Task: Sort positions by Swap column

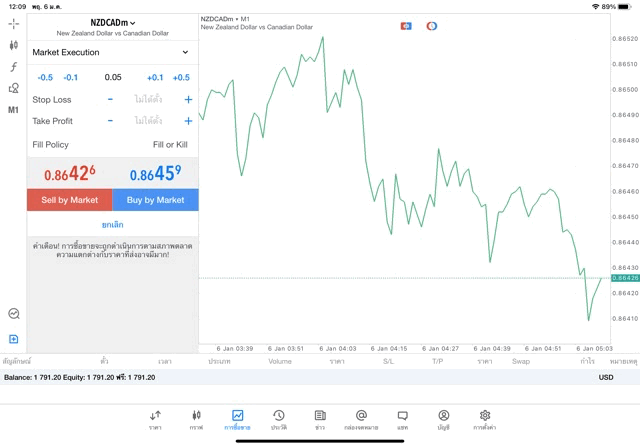Action: pyautogui.click(x=521, y=361)
